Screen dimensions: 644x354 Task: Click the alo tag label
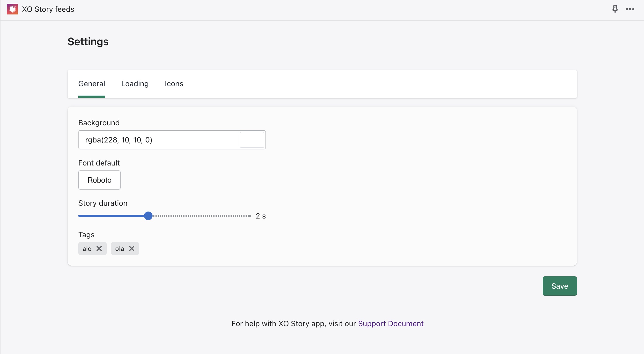click(87, 249)
